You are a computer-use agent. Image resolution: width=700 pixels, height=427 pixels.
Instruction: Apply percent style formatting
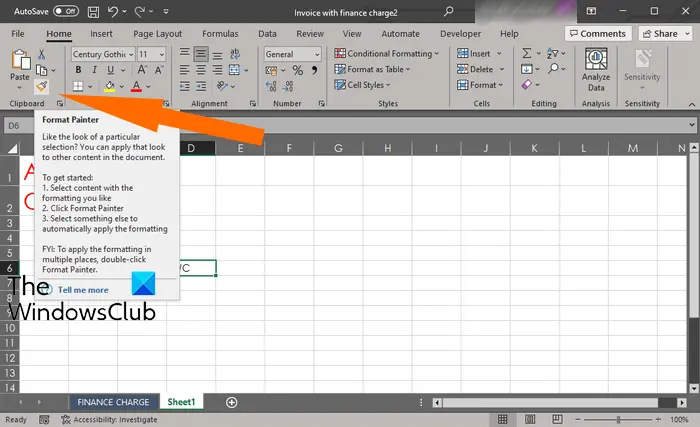coord(298,70)
